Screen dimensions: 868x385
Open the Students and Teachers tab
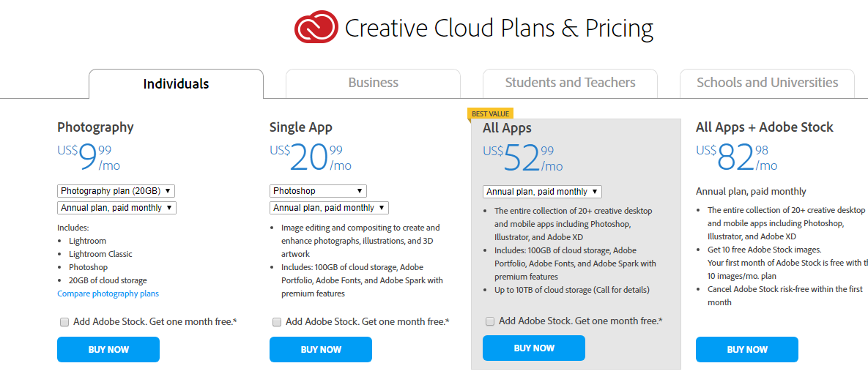pos(570,83)
